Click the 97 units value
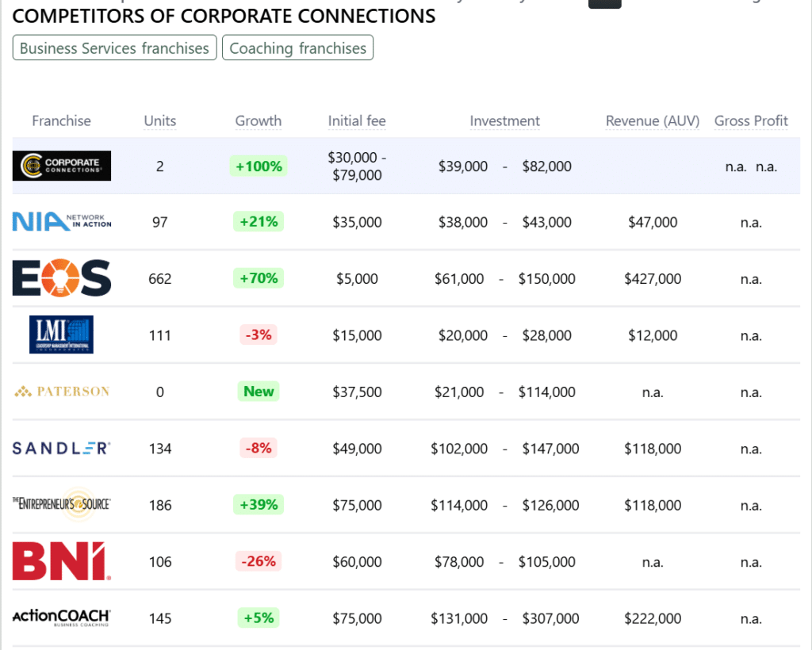 tap(160, 223)
